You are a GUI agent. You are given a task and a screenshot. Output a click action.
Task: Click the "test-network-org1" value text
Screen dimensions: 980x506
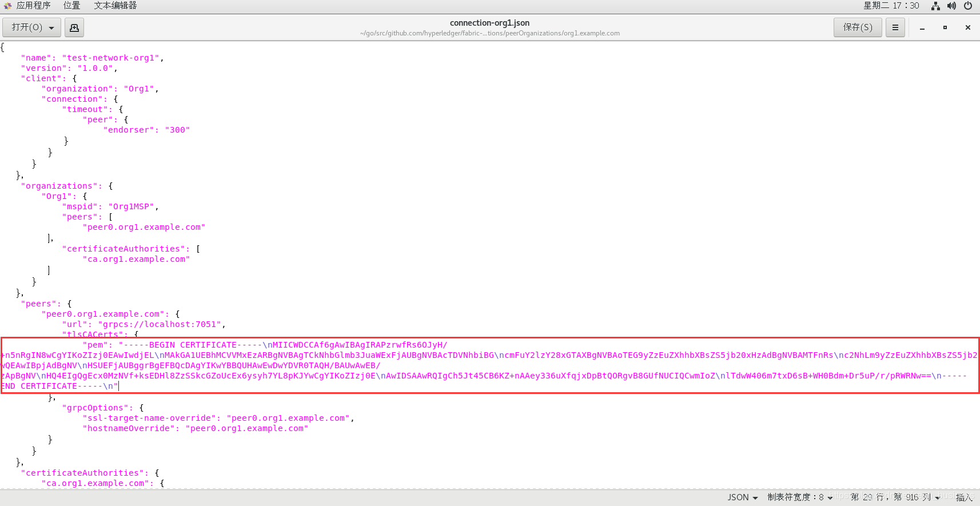110,58
